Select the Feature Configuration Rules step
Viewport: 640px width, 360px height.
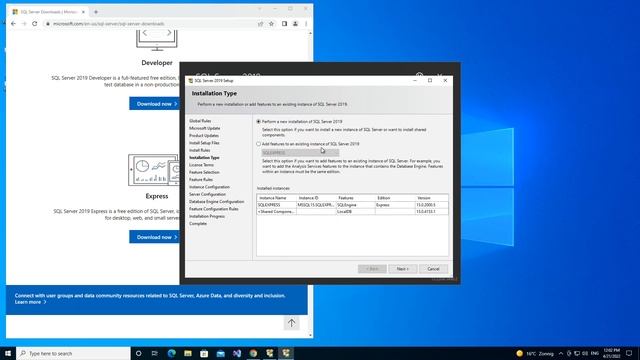(213, 209)
